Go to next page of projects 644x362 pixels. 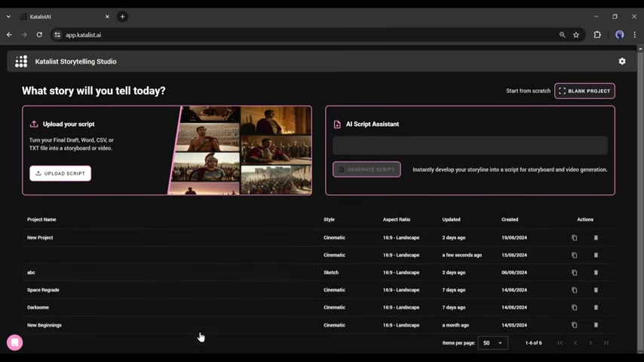point(590,342)
